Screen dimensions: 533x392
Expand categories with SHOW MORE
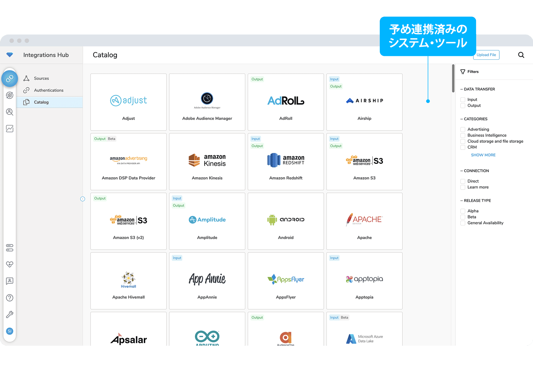(483, 155)
